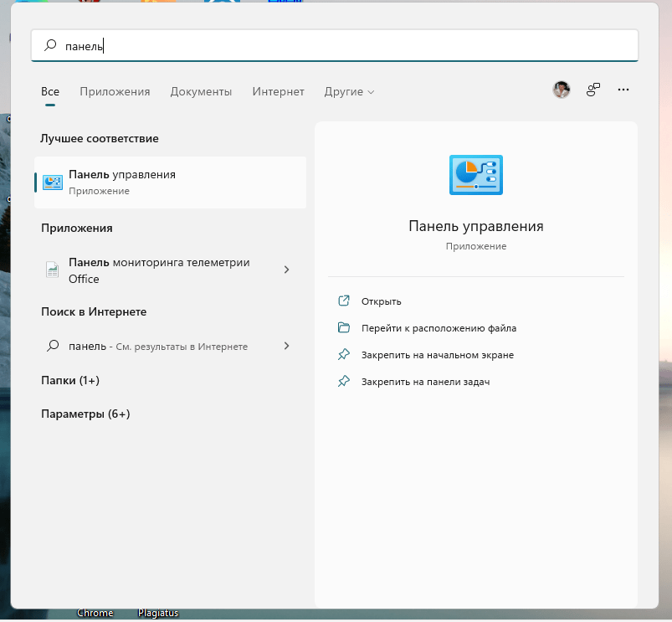Select the Интернет filter tab

pos(278,92)
